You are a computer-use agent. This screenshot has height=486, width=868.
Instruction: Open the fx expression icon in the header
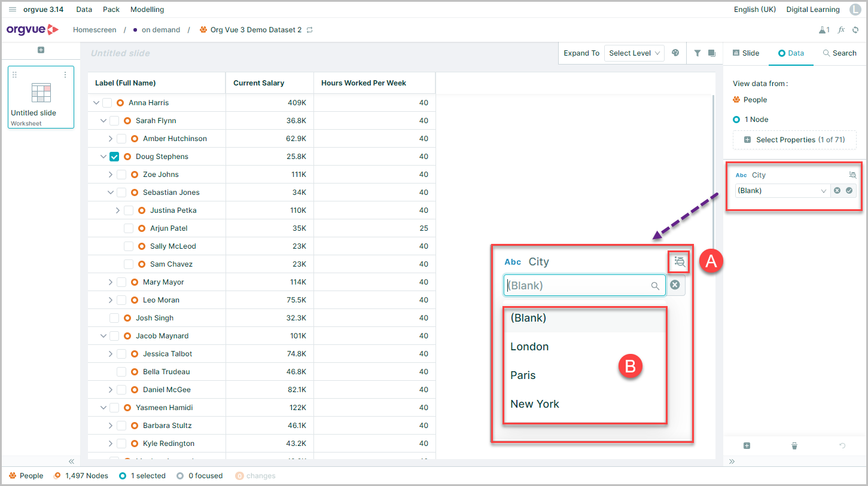841,30
